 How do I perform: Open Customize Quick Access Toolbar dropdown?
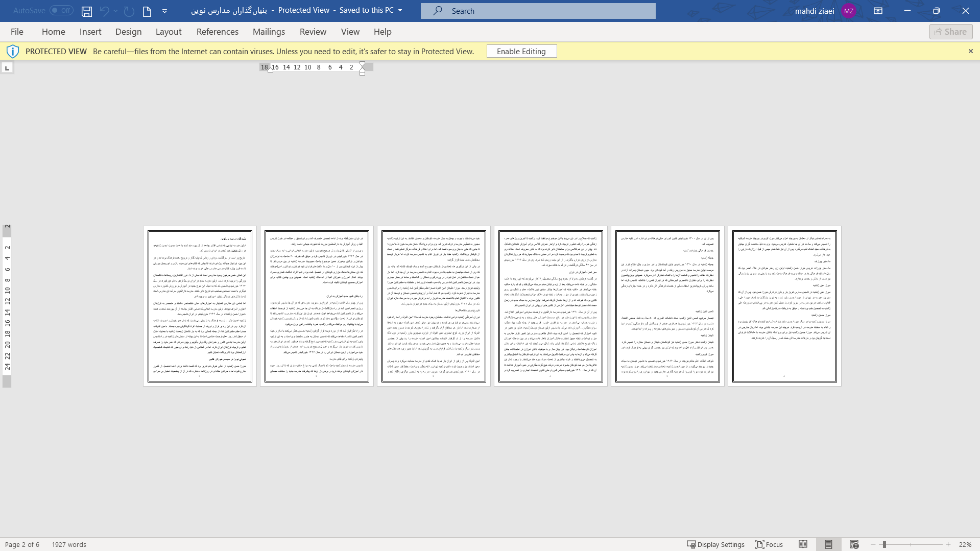click(164, 11)
